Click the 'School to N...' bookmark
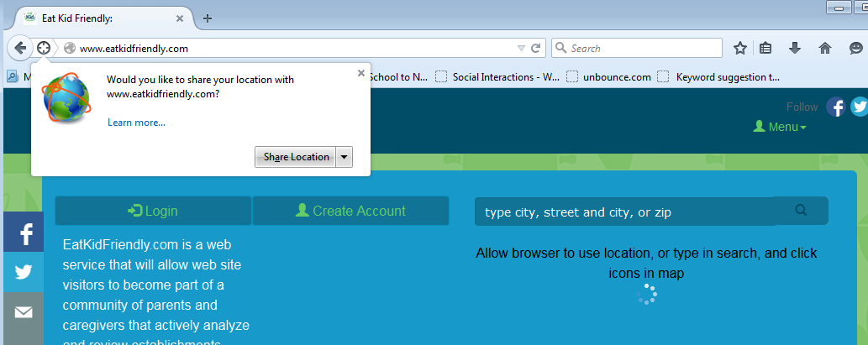 click(x=398, y=77)
